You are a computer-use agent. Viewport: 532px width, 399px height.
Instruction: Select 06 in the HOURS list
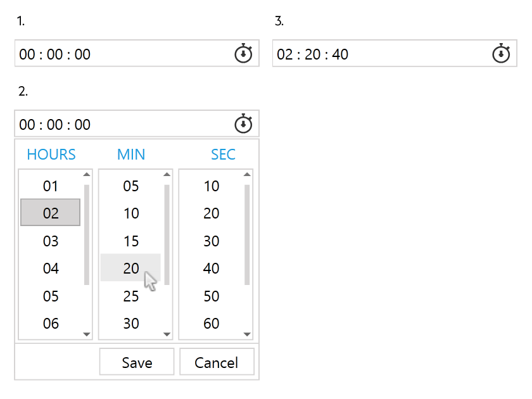coord(51,324)
